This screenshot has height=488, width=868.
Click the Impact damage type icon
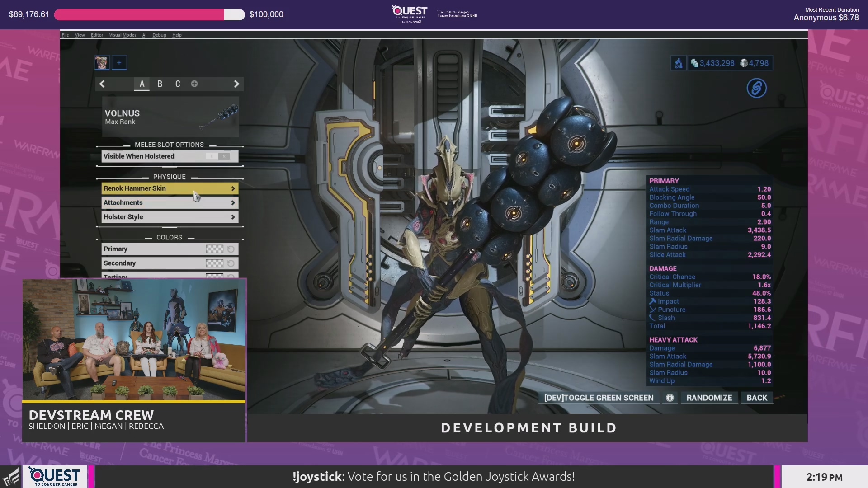(x=653, y=301)
